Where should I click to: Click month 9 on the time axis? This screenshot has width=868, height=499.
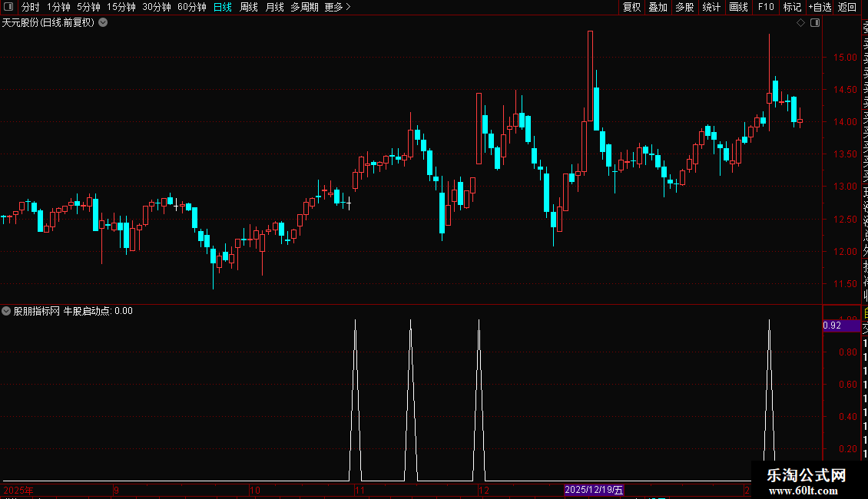tap(116, 490)
